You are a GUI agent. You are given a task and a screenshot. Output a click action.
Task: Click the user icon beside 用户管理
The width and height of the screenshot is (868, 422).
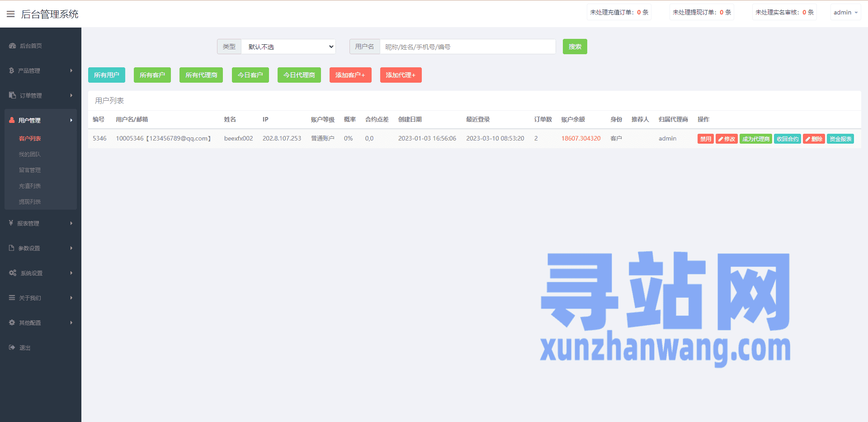12,120
